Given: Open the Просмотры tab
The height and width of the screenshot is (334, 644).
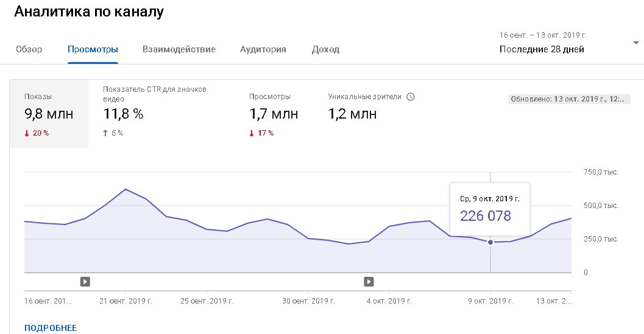Looking at the screenshot, I should click(x=93, y=49).
